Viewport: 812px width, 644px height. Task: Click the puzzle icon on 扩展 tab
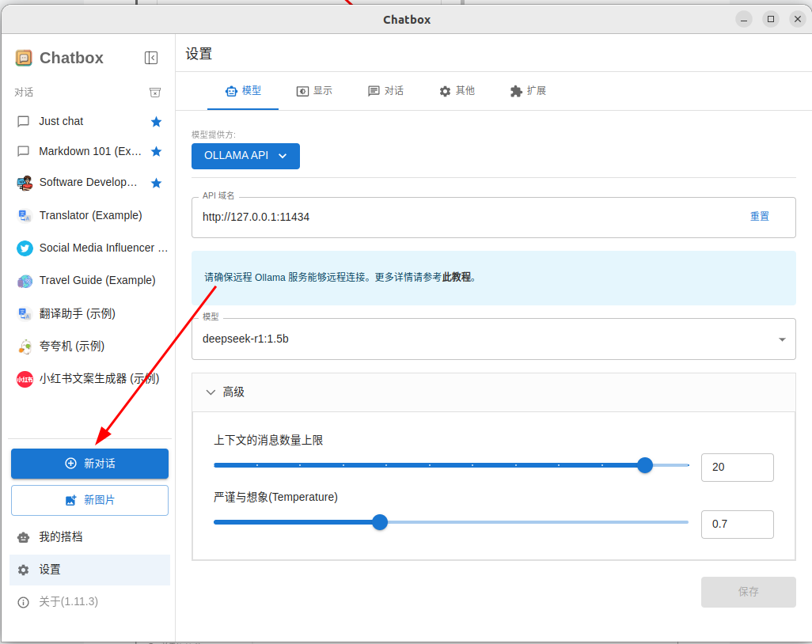click(x=516, y=92)
